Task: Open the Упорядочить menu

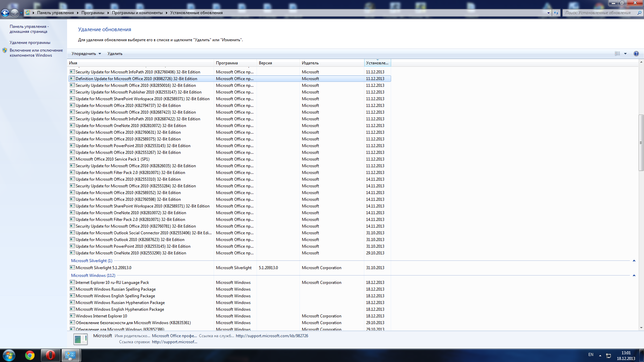Action: pyautogui.click(x=86, y=54)
